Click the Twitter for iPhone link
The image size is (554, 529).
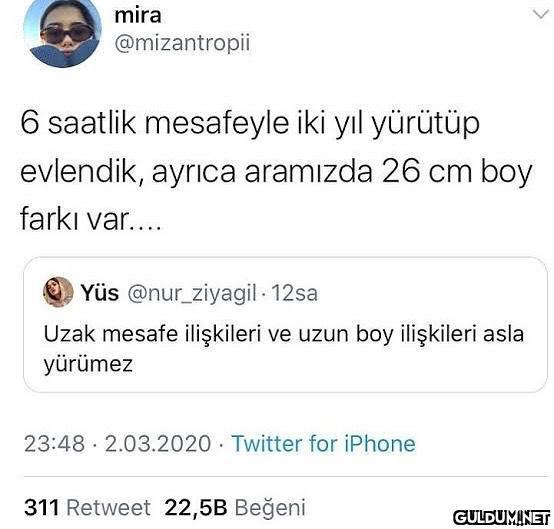[323, 443]
